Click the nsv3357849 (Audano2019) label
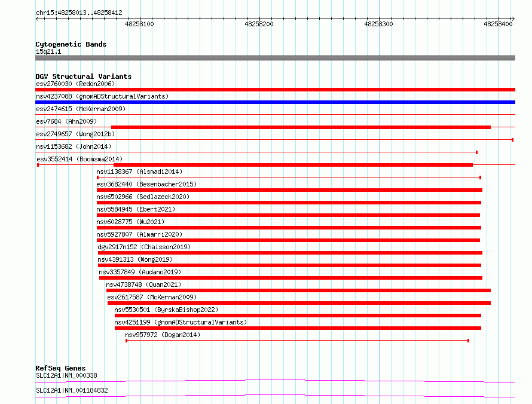 point(140,272)
